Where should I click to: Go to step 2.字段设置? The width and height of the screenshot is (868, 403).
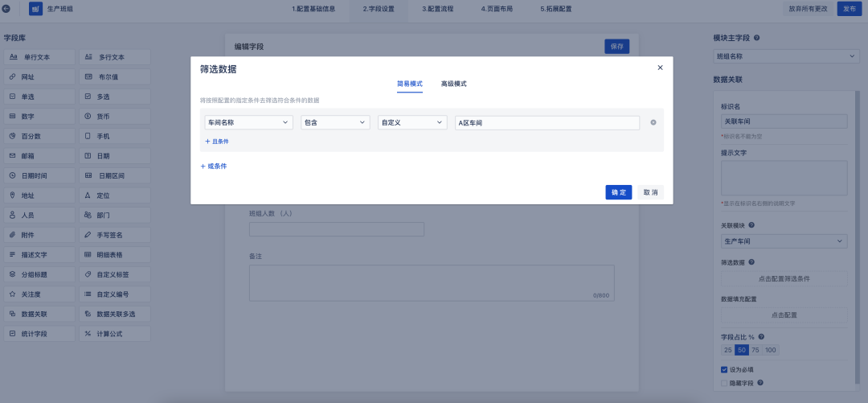379,9
